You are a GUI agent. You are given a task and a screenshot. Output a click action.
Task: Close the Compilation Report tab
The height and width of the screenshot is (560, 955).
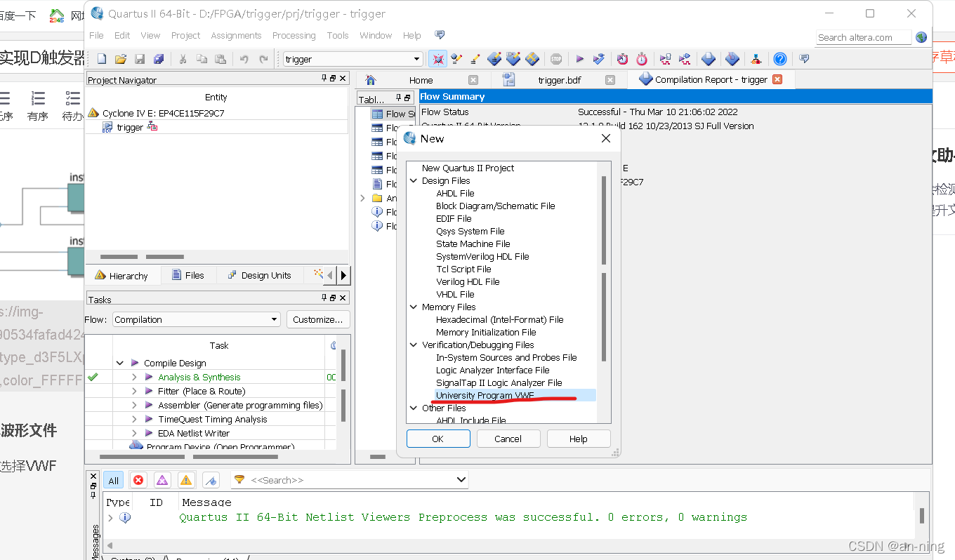point(777,79)
